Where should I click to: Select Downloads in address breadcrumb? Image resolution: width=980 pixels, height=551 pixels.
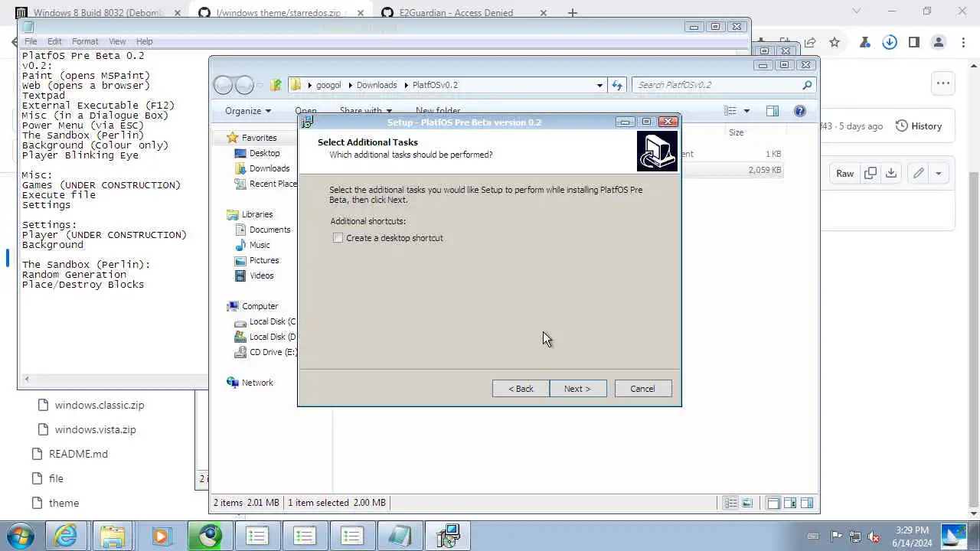(x=377, y=85)
